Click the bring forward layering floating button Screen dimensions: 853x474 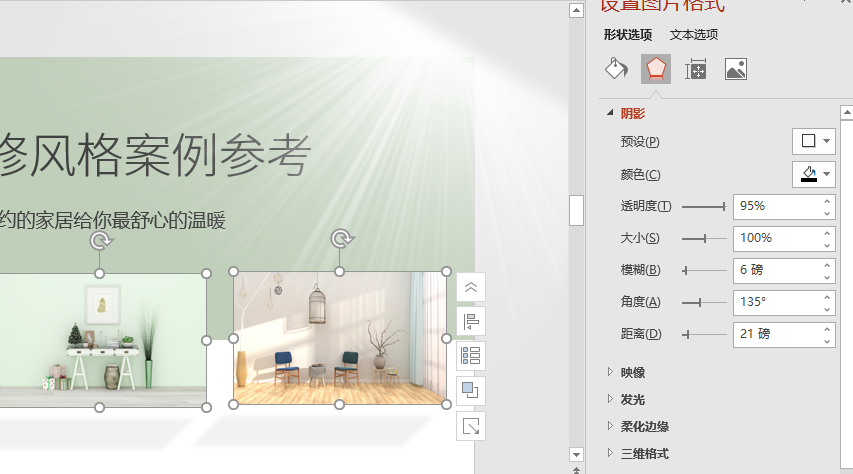471,390
